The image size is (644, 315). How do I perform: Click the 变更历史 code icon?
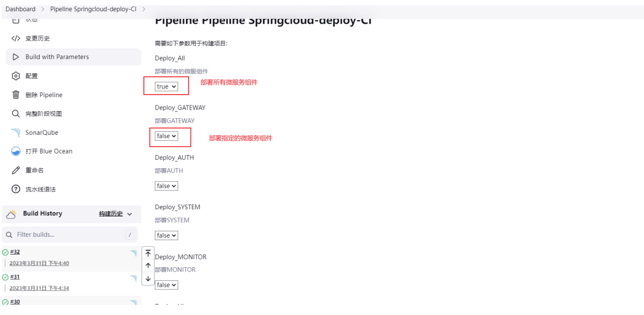pos(16,39)
